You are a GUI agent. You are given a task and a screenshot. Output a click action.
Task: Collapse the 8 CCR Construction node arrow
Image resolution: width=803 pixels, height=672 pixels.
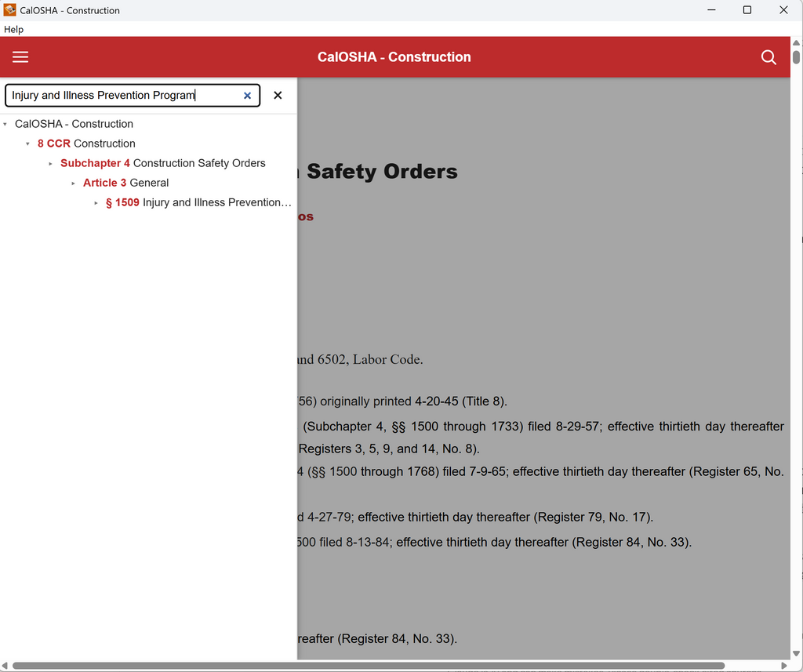pyautogui.click(x=27, y=144)
